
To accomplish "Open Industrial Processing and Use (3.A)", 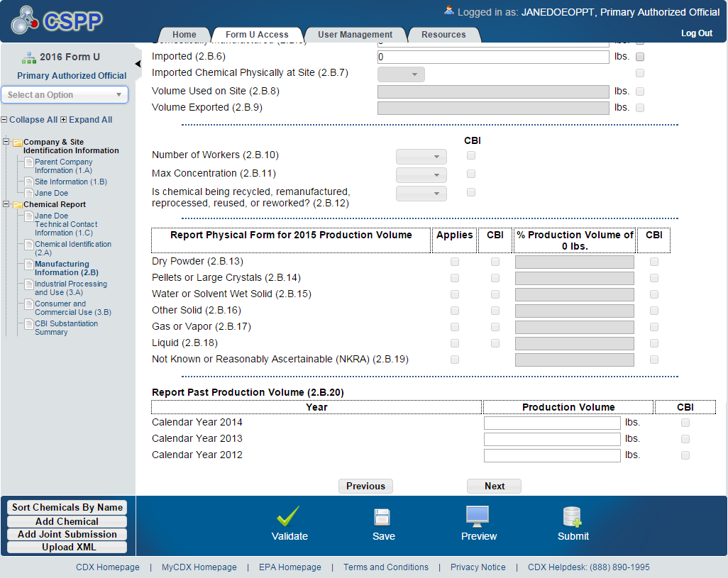I will coord(70,288).
